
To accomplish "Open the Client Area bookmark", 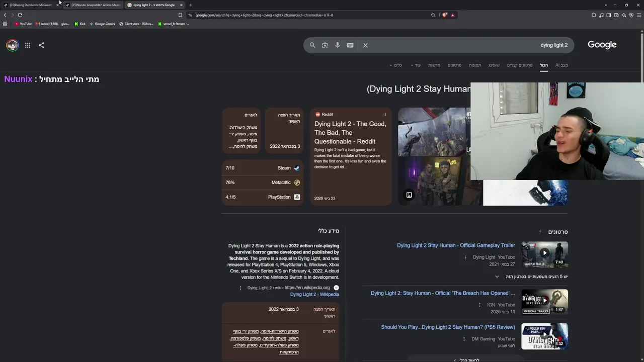I will 136,24.
